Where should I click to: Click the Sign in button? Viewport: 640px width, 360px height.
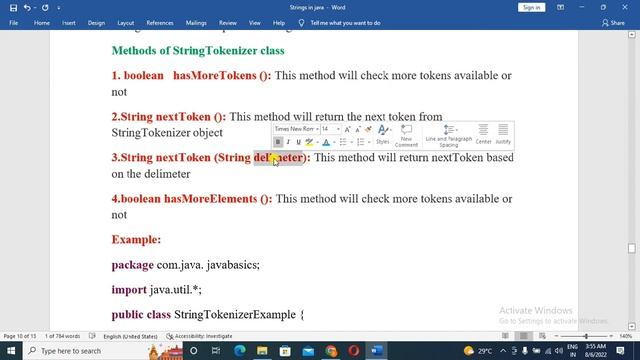pos(531,7)
